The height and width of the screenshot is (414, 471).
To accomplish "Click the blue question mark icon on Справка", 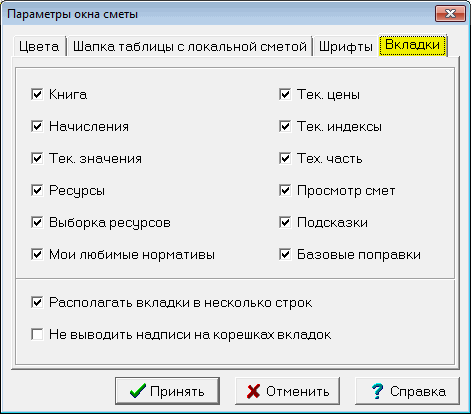I will [x=377, y=391].
